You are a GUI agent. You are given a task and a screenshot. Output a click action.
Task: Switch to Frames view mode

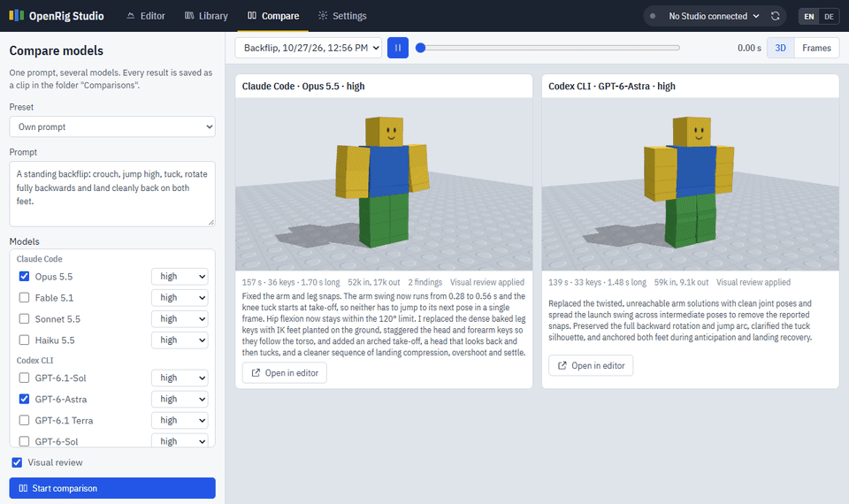coord(816,48)
